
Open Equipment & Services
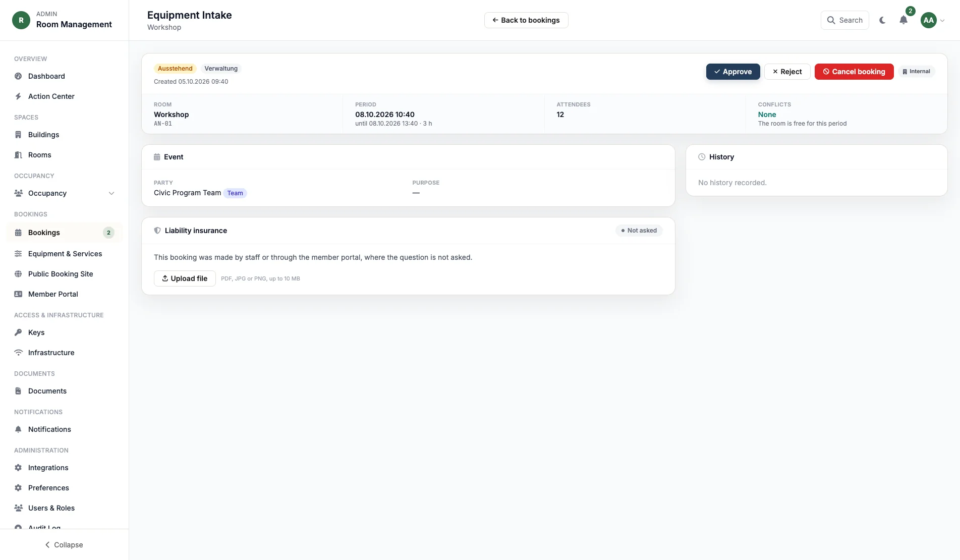click(x=65, y=254)
